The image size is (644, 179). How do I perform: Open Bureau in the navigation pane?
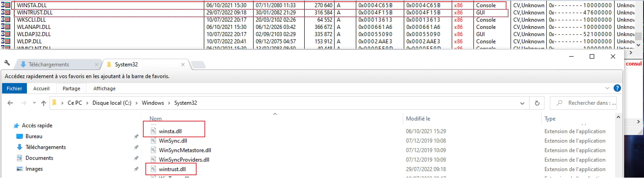34,136
